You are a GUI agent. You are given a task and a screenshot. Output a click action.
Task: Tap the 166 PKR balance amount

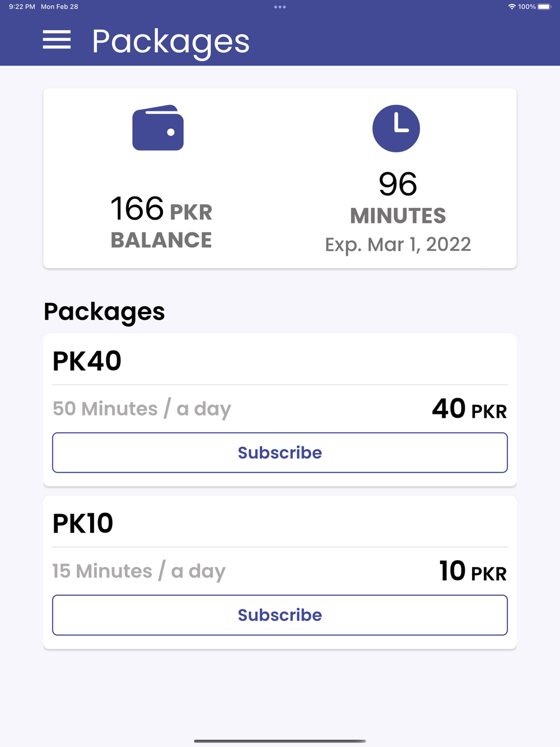161,209
